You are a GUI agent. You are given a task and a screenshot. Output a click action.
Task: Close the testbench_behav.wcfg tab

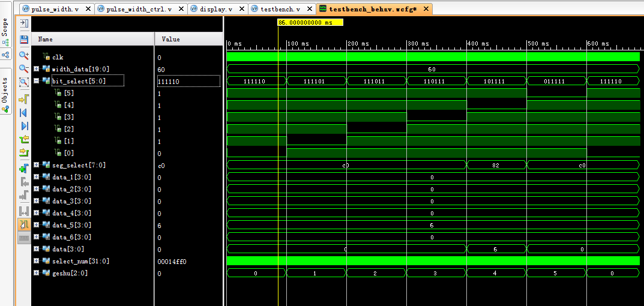click(x=426, y=9)
